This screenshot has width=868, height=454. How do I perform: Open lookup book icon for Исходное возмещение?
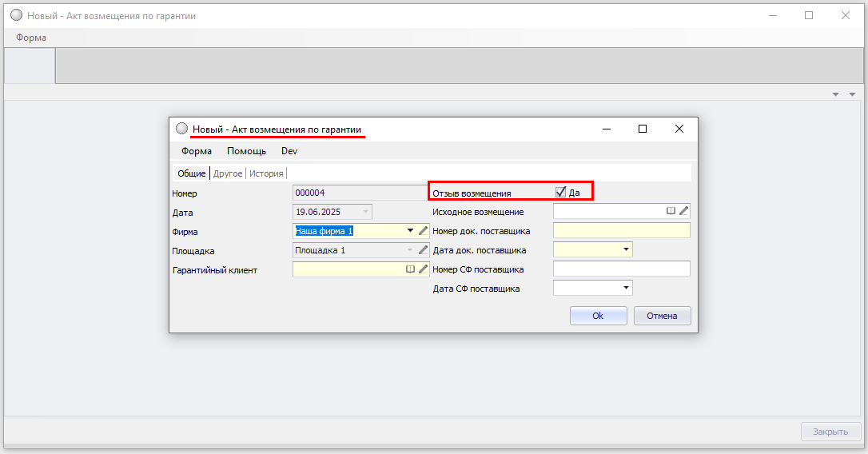click(x=671, y=211)
